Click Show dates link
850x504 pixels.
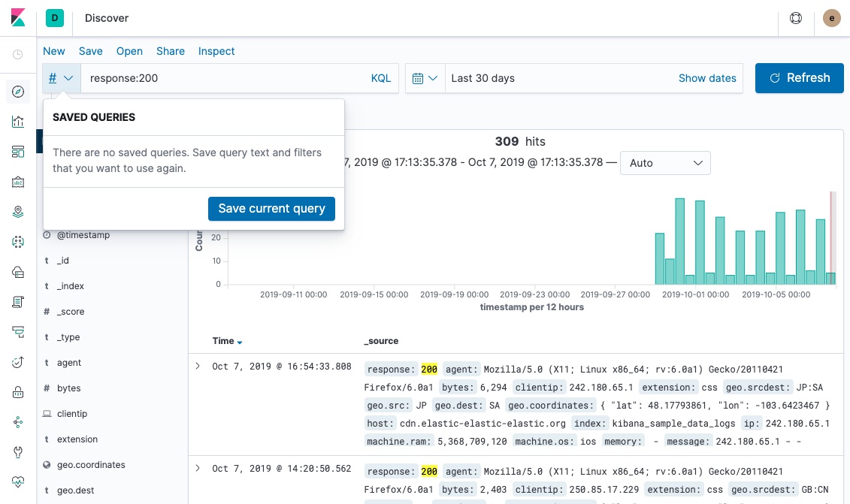pyautogui.click(x=707, y=78)
